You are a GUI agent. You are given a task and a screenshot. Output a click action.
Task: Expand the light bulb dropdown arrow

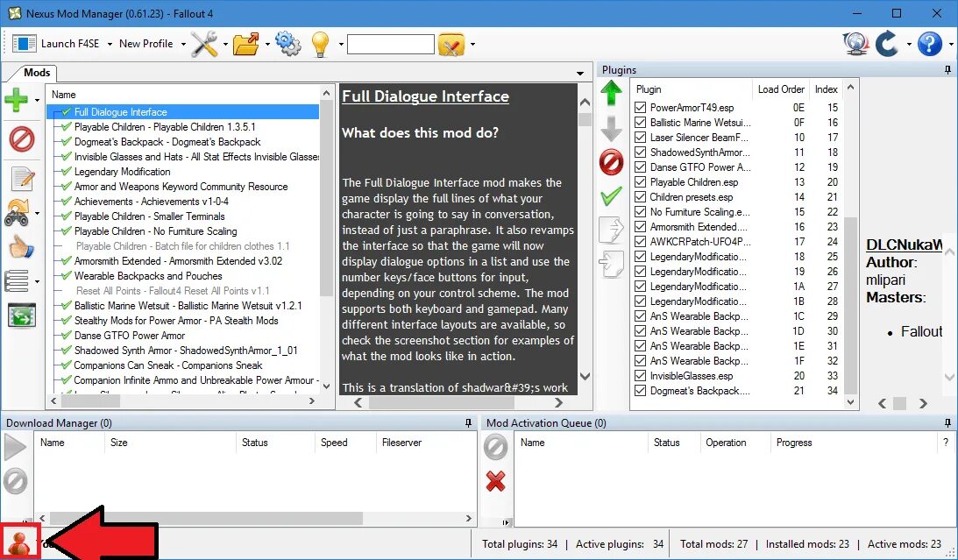[342, 44]
